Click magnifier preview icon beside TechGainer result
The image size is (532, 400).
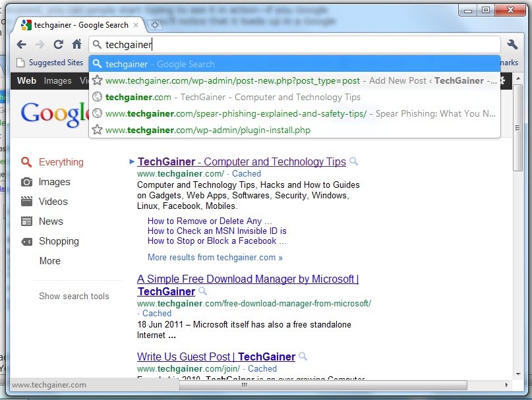pos(354,161)
